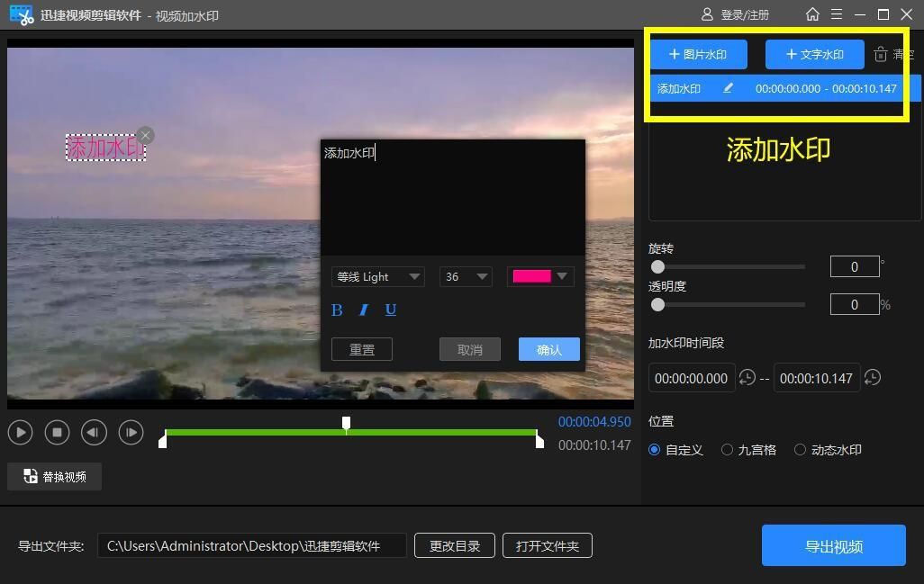Apply underline formatting with the U icon
The height and width of the screenshot is (584, 924).
tap(390, 310)
